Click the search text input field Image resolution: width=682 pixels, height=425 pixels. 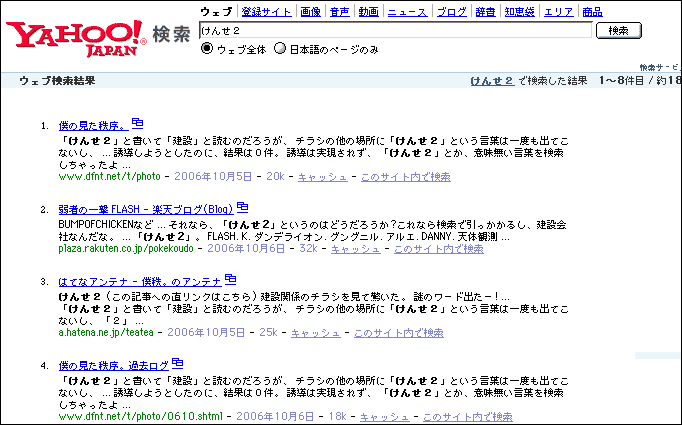click(x=394, y=31)
